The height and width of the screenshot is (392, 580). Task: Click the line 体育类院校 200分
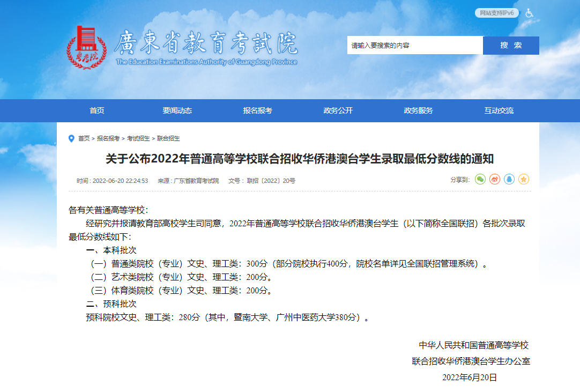click(x=181, y=291)
